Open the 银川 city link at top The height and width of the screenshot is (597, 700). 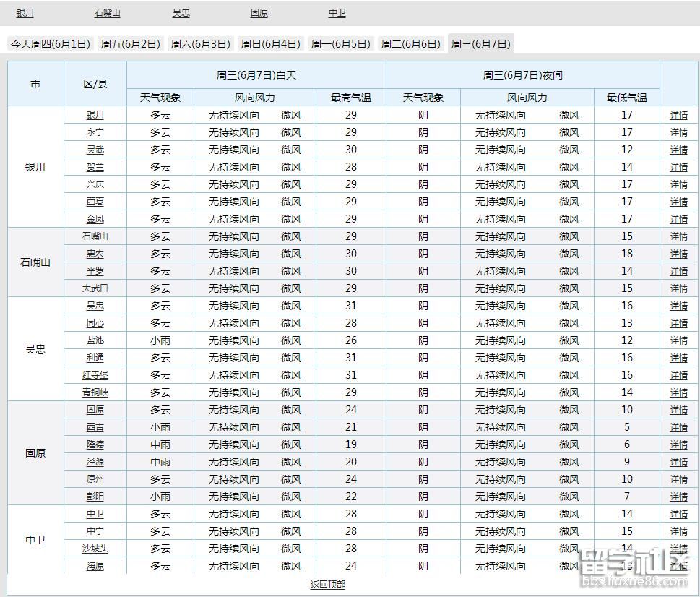click(x=26, y=12)
